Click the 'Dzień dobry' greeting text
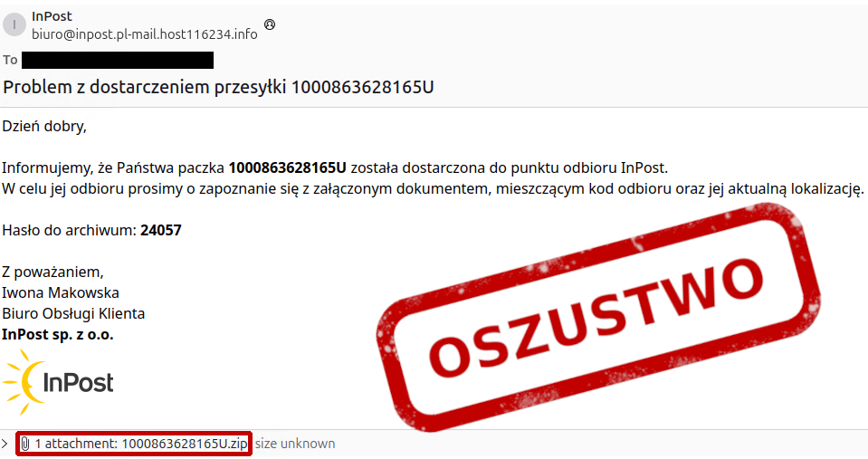Image resolution: width=868 pixels, height=459 pixels. pyautogui.click(x=44, y=126)
